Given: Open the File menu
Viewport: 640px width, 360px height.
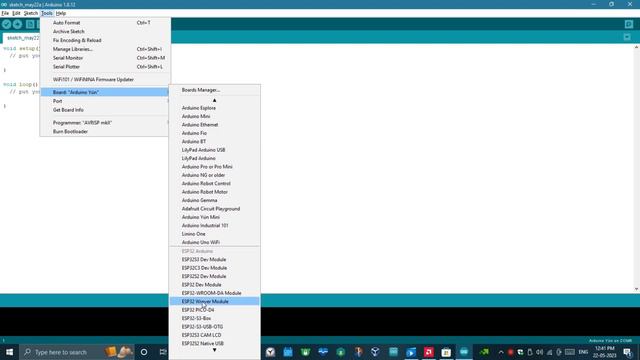Looking at the screenshot, I should (x=5, y=13).
